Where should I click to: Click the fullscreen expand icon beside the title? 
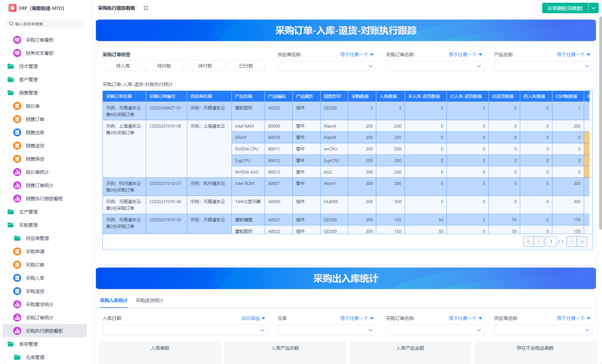coord(146,8)
